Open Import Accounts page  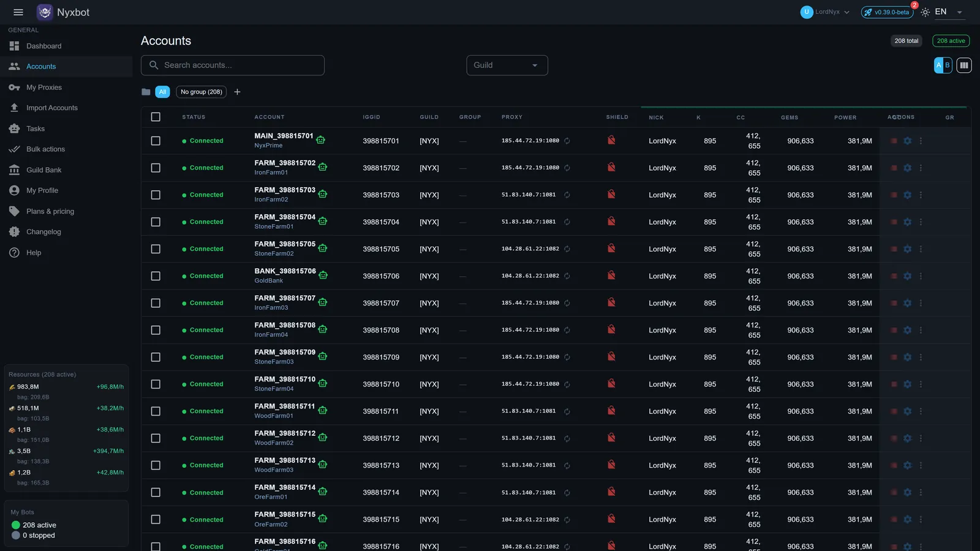click(66, 108)
